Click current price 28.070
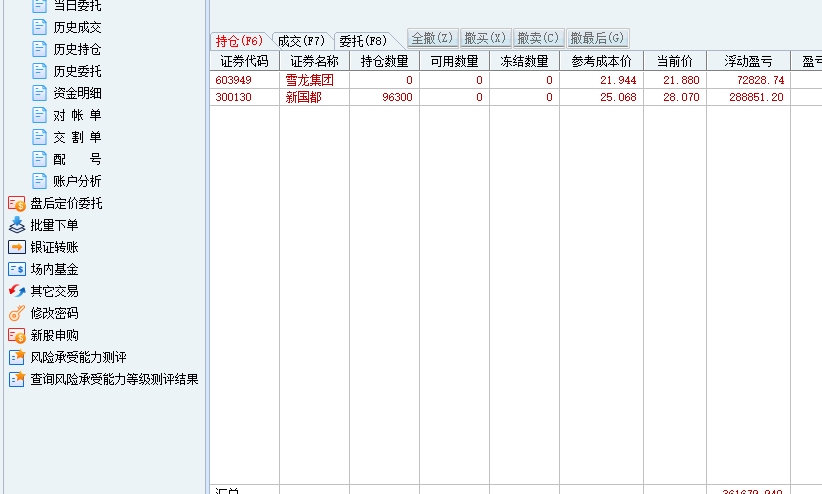 tap(681, 97)
